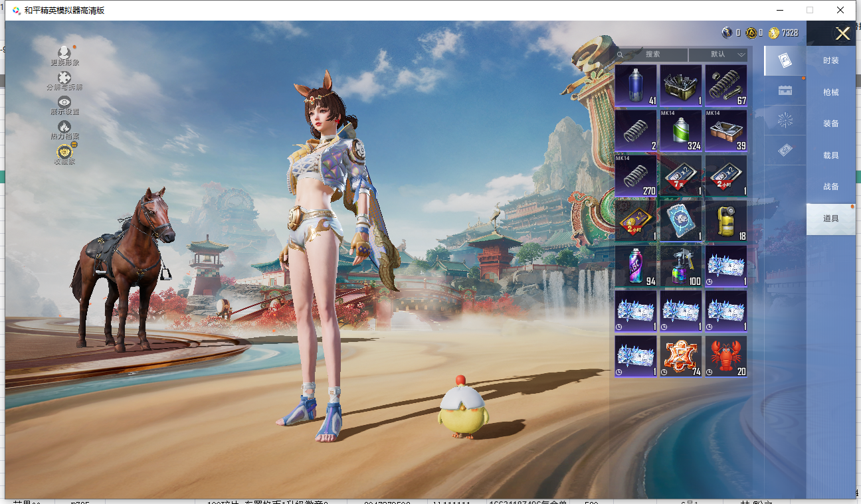Switch to the 枪械 tab
The image size is (861, 504).
click(x=831, y=92)
